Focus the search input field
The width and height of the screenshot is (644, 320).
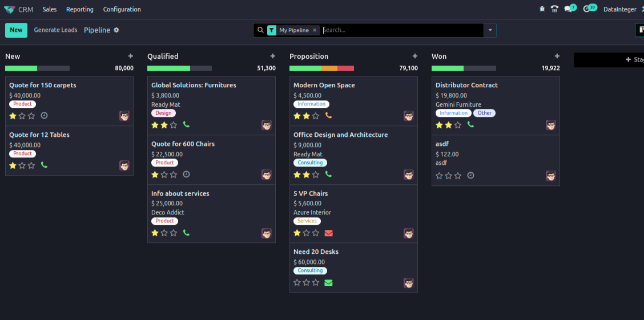coord(402,30)
